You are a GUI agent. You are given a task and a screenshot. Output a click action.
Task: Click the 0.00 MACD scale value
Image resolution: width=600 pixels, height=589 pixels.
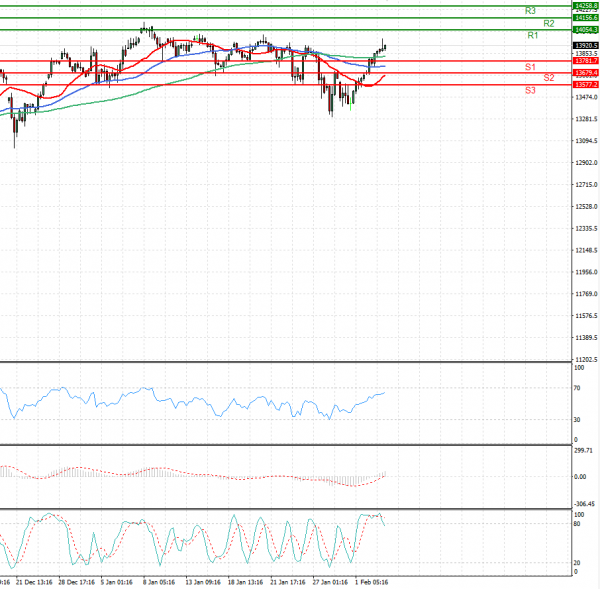click(x=580, y=477)
